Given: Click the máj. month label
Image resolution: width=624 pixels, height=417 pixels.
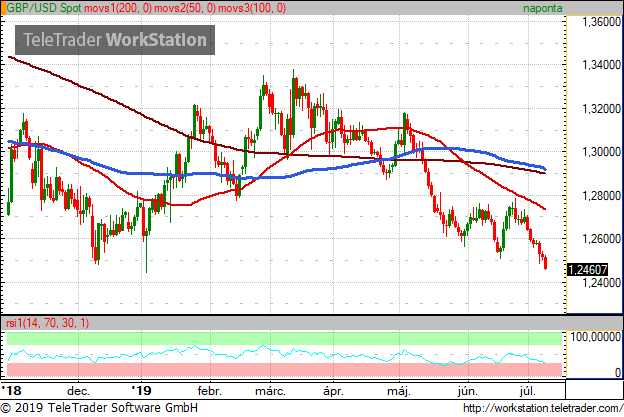Looking at the screenshot, I should (x=399, y=391).
